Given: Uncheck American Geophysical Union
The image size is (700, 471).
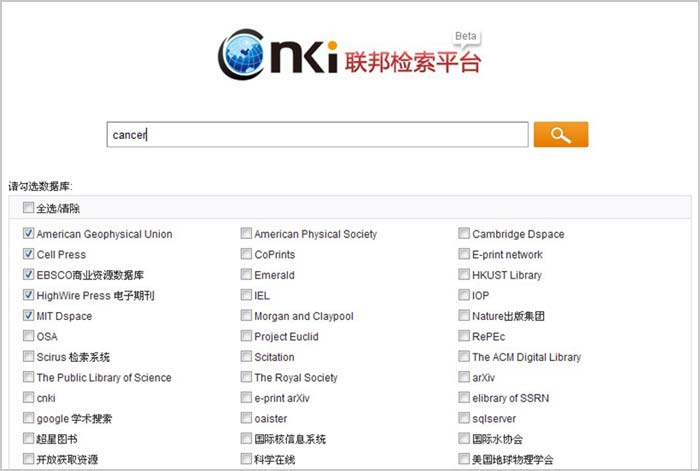Looking at the screenshot, I should pyautogui.click(x=28, y=233).
